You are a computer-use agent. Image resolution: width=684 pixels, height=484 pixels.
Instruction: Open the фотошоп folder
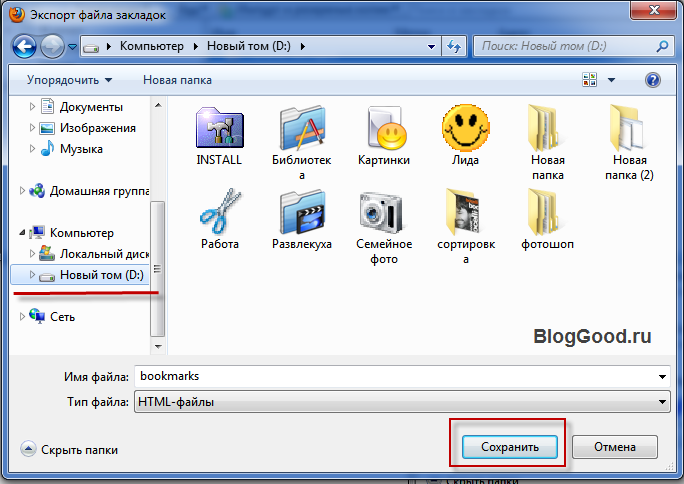[547, 219]
